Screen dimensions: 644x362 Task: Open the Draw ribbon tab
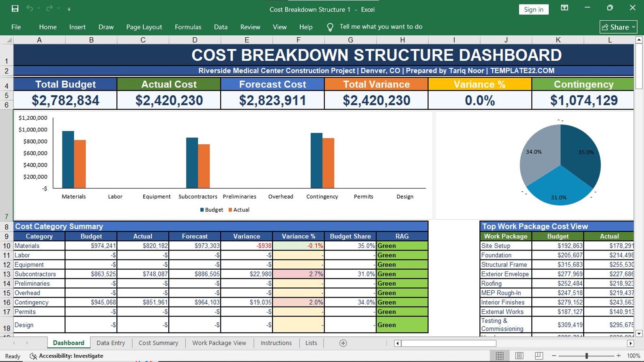[106, 27]
